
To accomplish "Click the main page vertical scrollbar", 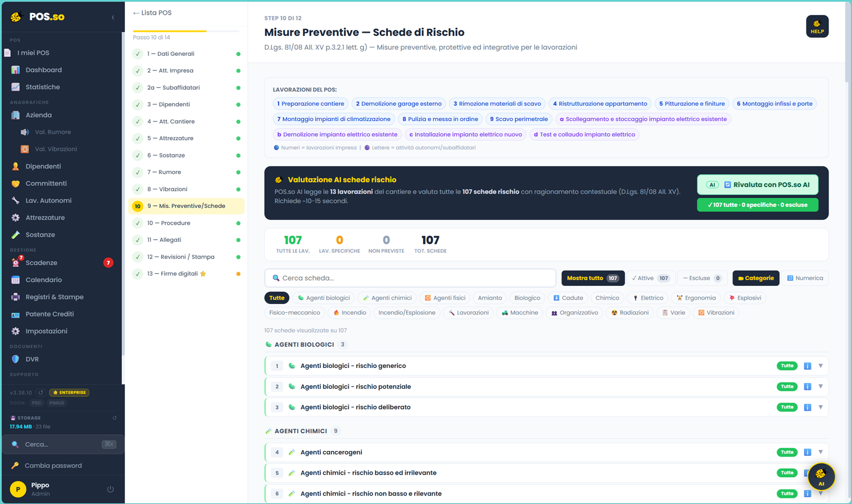I will click(847, 42).
